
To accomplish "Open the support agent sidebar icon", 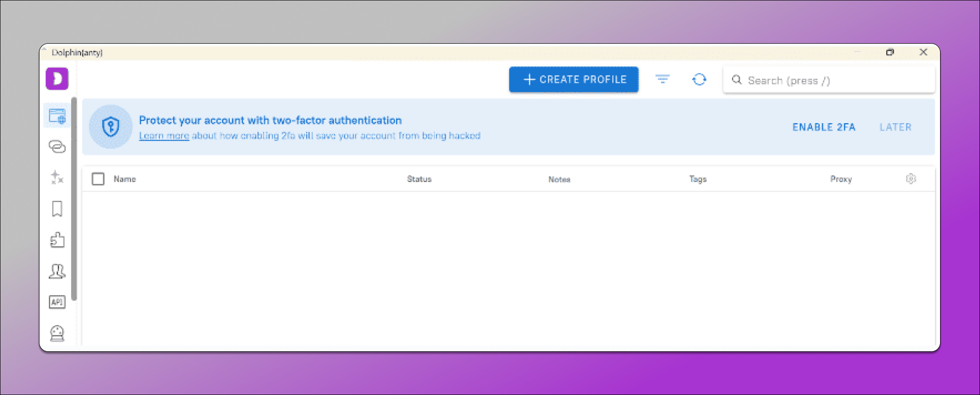I will tap(57, 333).
